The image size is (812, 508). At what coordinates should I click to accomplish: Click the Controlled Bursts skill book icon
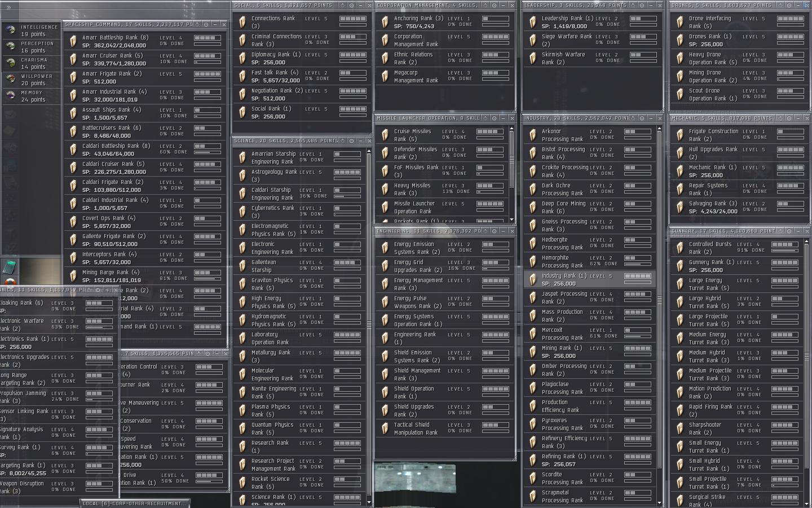(679, 248)
